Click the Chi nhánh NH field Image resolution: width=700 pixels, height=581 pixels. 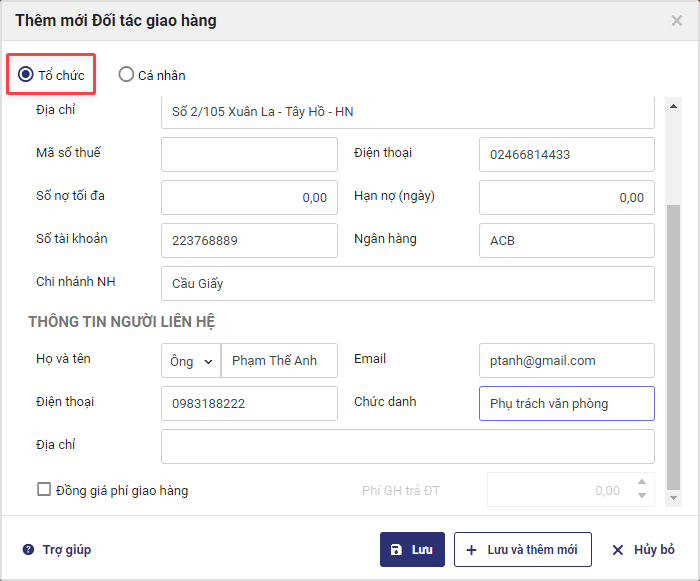click(x=407, y=283)
